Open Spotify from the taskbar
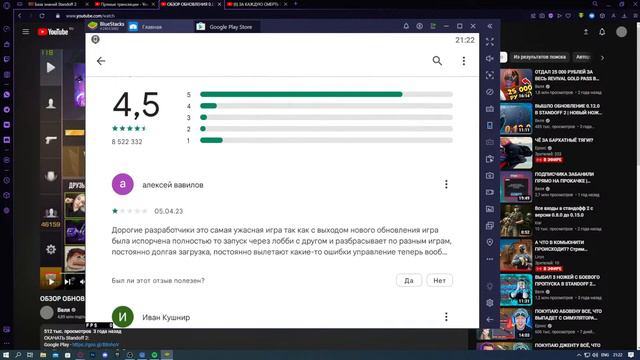This screenshot has height=360, width=640. (x=155, y=355)
